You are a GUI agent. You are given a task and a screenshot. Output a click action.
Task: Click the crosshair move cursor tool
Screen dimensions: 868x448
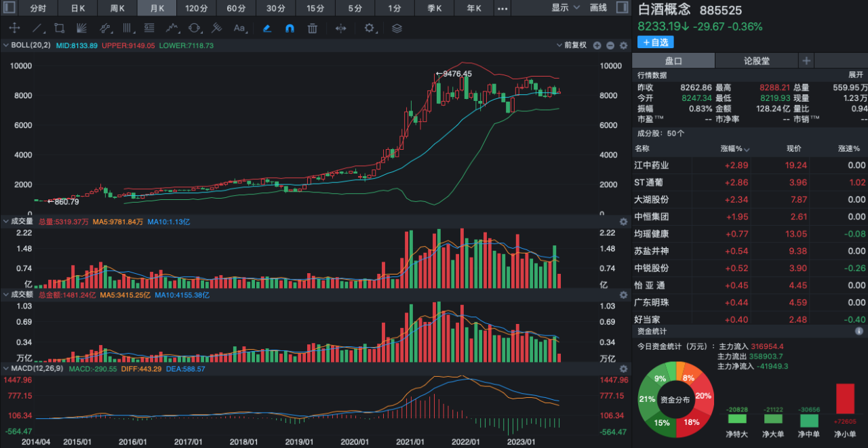click(x=14, y=28)
